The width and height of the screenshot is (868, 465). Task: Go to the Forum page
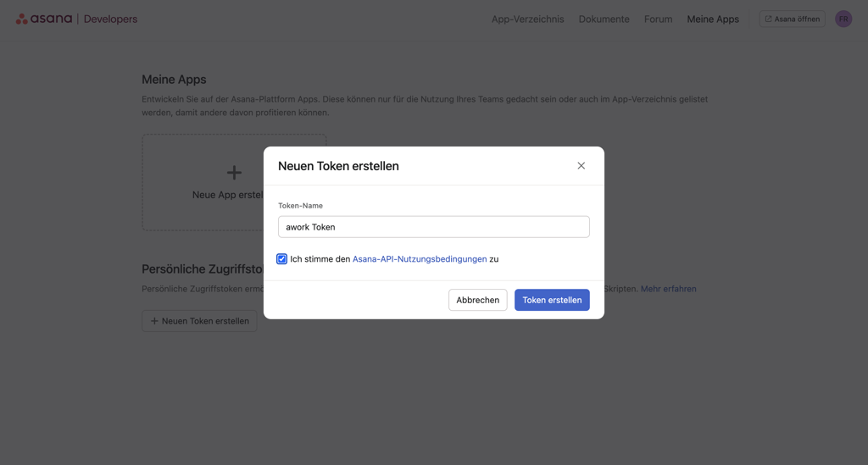click(658, 19)
